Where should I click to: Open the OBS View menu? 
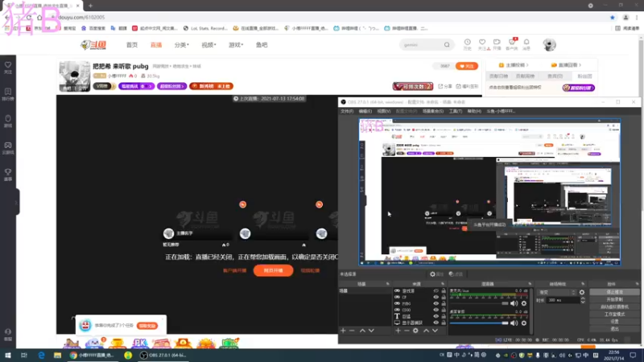[384, 111]
